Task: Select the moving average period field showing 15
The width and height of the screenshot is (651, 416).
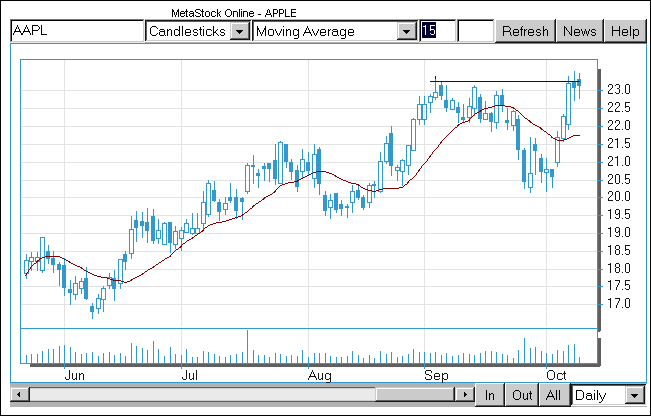Action: click(438, 31)
